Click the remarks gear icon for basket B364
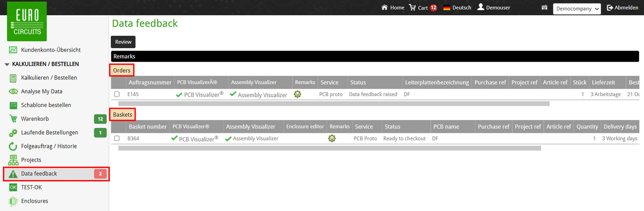Viewport: 644px width, 211px height. point(332,138)
